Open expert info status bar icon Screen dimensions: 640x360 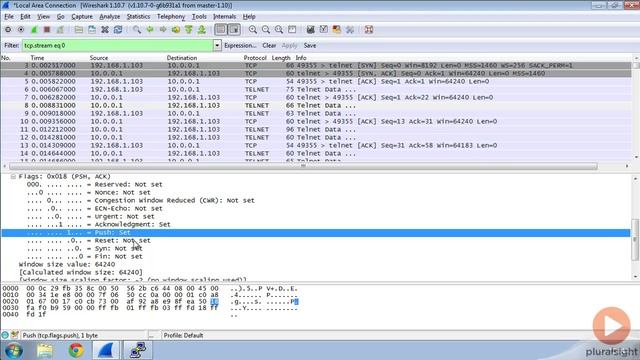point(5,335)
